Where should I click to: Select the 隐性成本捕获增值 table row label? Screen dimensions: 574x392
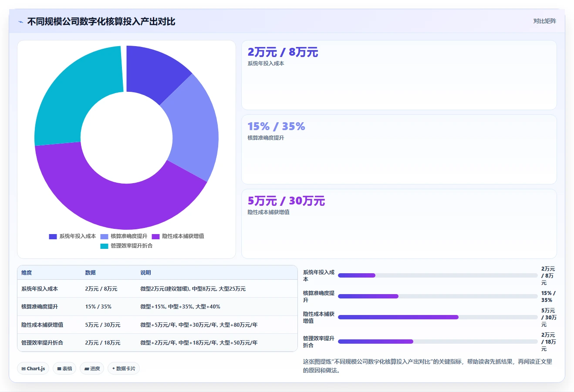[42, 325]
